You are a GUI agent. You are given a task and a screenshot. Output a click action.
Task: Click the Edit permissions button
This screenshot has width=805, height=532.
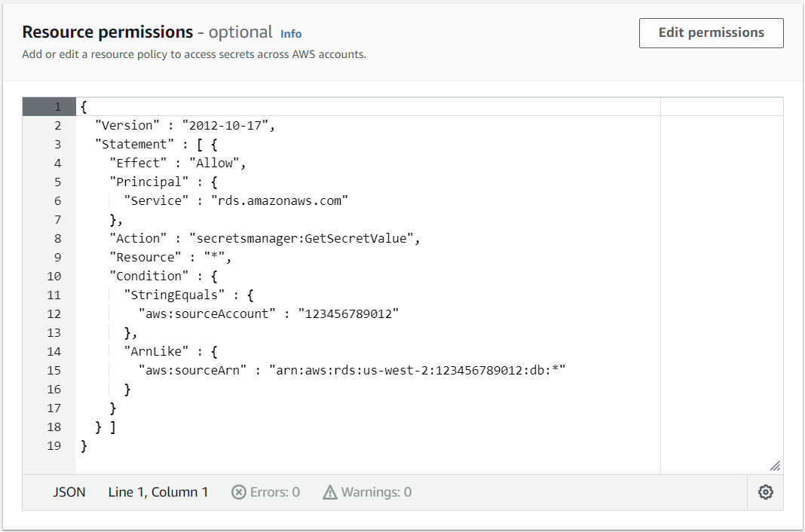(711, 33)
